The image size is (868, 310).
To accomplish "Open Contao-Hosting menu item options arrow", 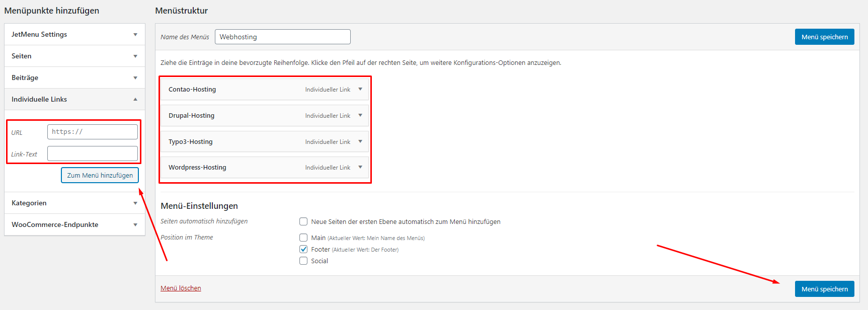I will [360, 89].
